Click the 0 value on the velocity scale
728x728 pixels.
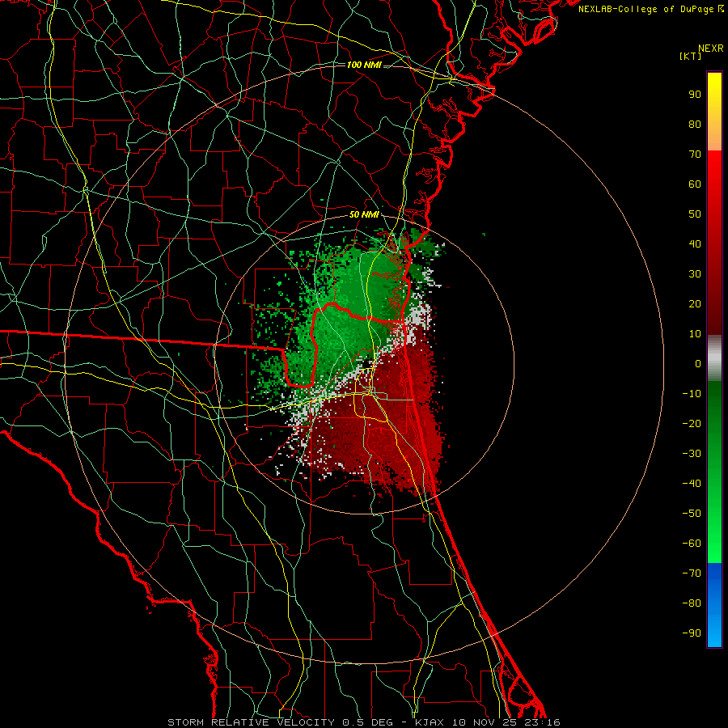pos(698,364)
